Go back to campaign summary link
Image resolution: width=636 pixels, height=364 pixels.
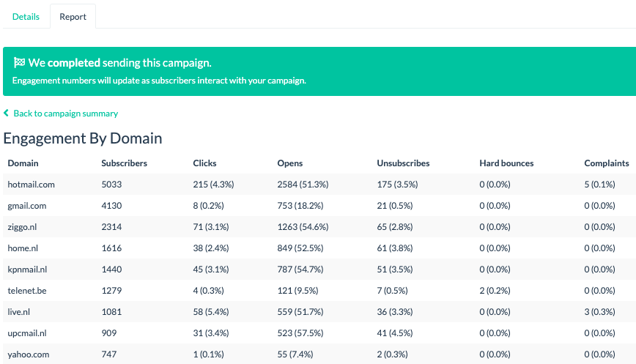pos(66,114)
